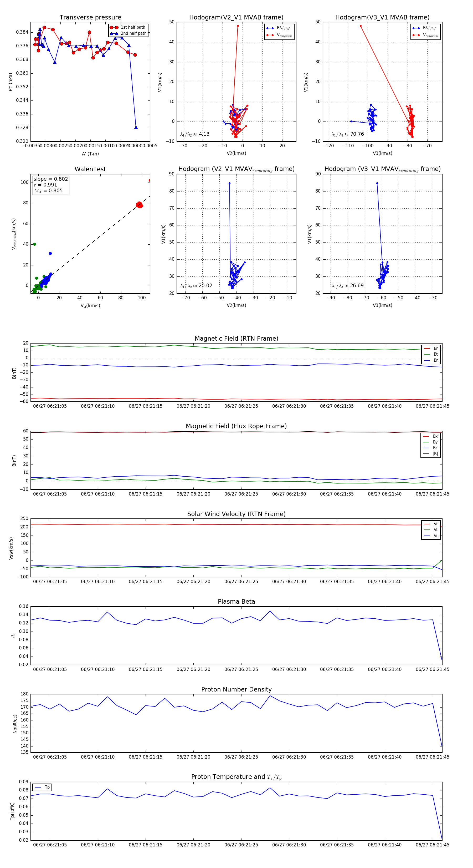This screenshot has height=868, width=473.
Task: Click the isolated blue point in WalenTest plot
Action: (50, 253)
